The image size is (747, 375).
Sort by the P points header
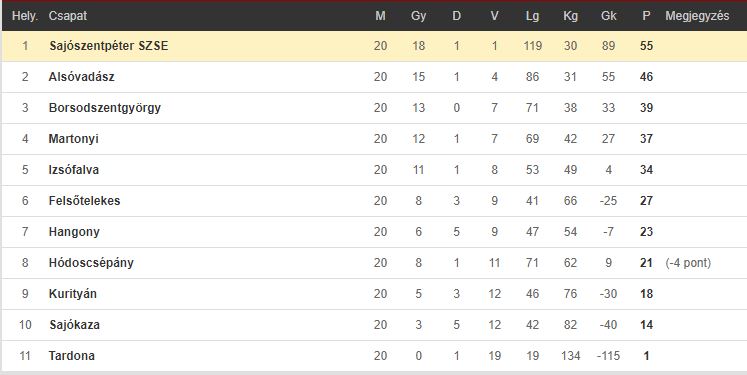coord(646,16)
